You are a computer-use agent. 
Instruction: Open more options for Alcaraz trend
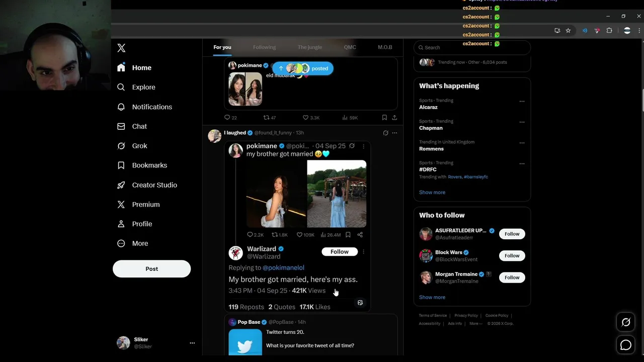click(522, 101)
